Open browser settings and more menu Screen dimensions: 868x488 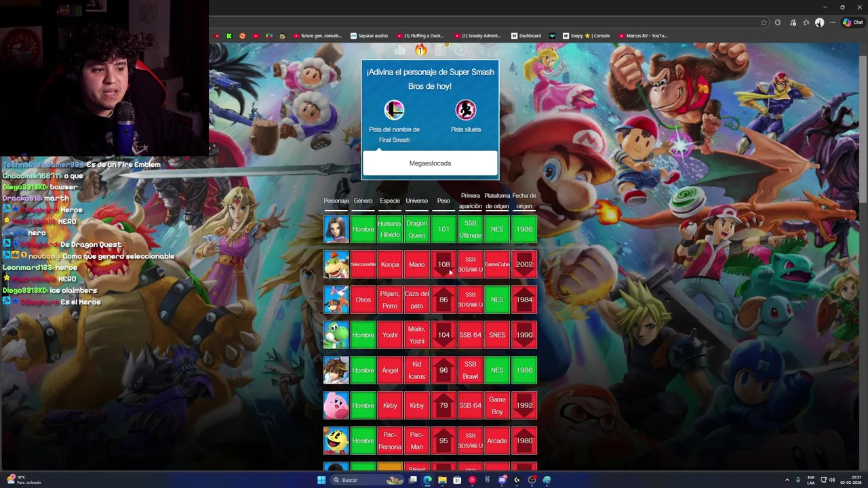point(833,22)
